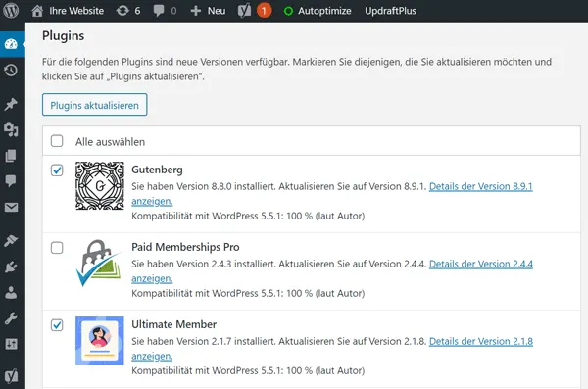Image resolution: width=588 pixels, height=389 pixels.
Task: Click the Ihre Website menu label
Action: (x=76, y=11)
